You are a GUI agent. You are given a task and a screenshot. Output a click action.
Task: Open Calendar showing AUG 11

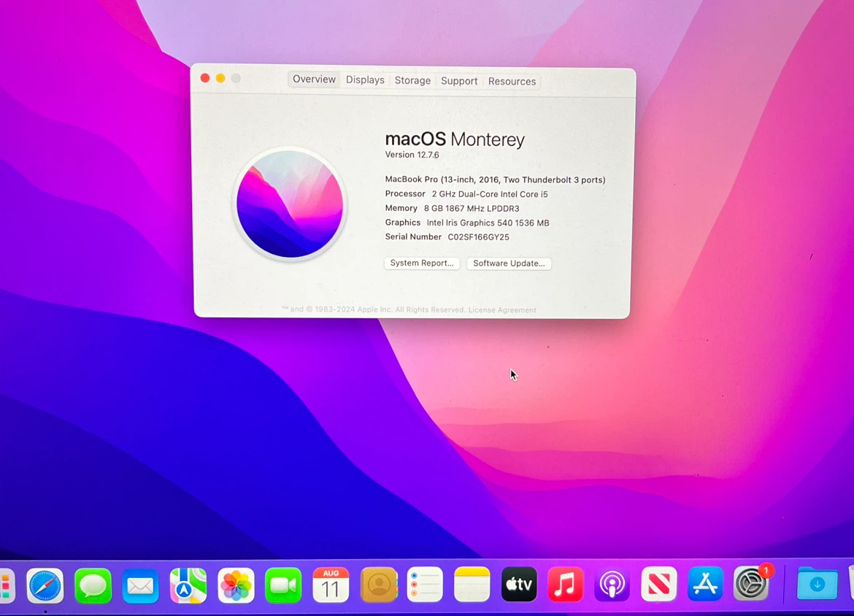pyautogui.click(x=331, y=585)
